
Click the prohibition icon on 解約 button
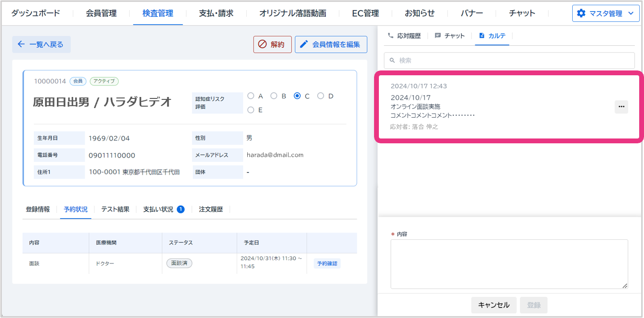pos(262,44)
